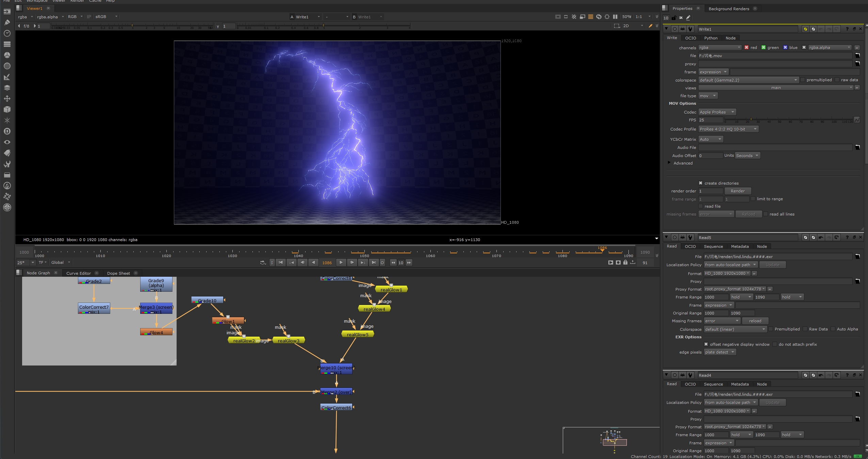Play the viewer backward
This screenshot has width=868, height=459.
(313, 262)
